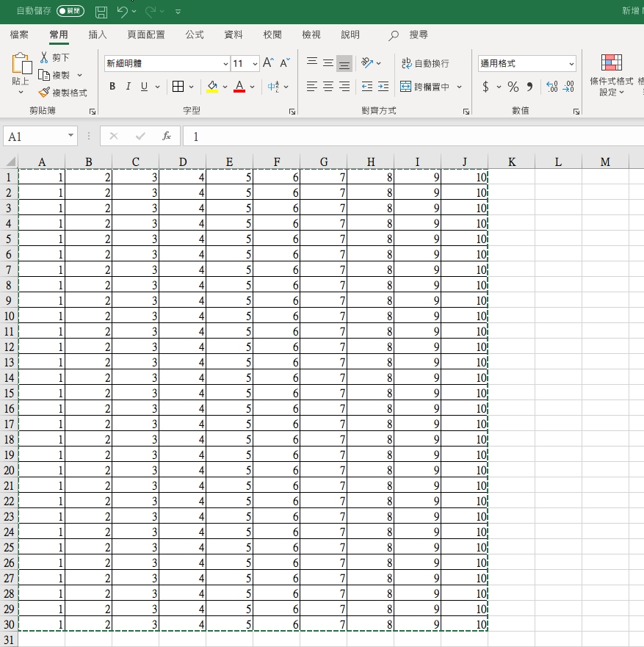Click the percent style icon
Image resolution: width=644 pixels, height=647 pixels.
click(513, 87)
